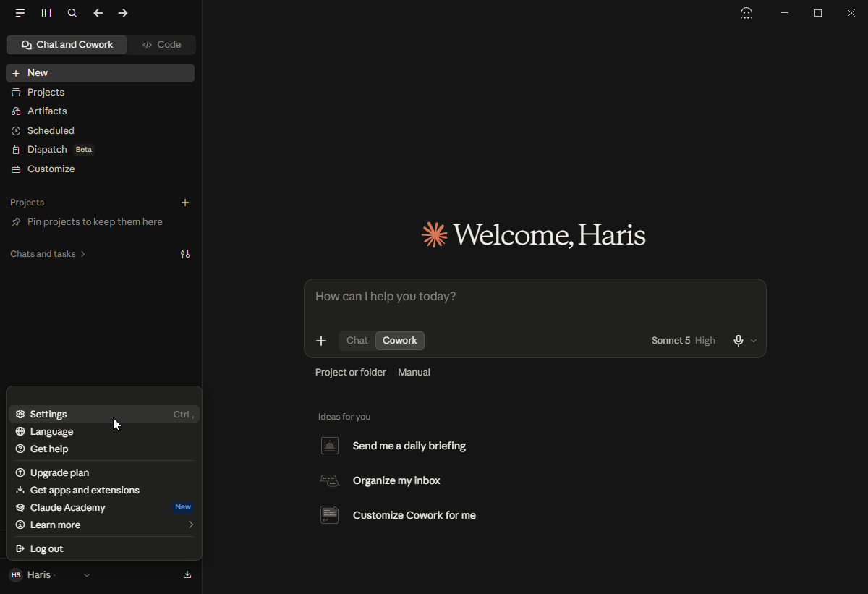
Task: Add attachment with plus in prompt box
Action: (321, 341)
